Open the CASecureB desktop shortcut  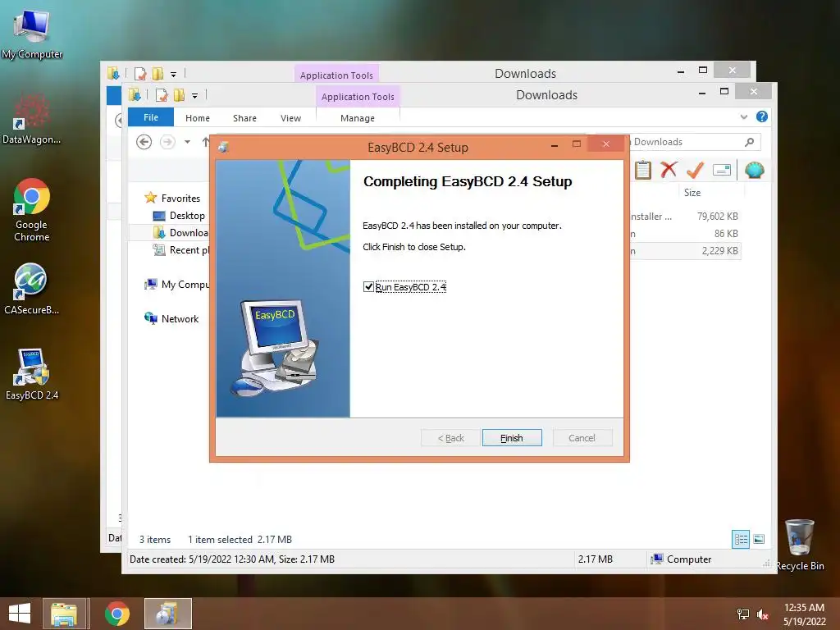click(x=32, y=290)
